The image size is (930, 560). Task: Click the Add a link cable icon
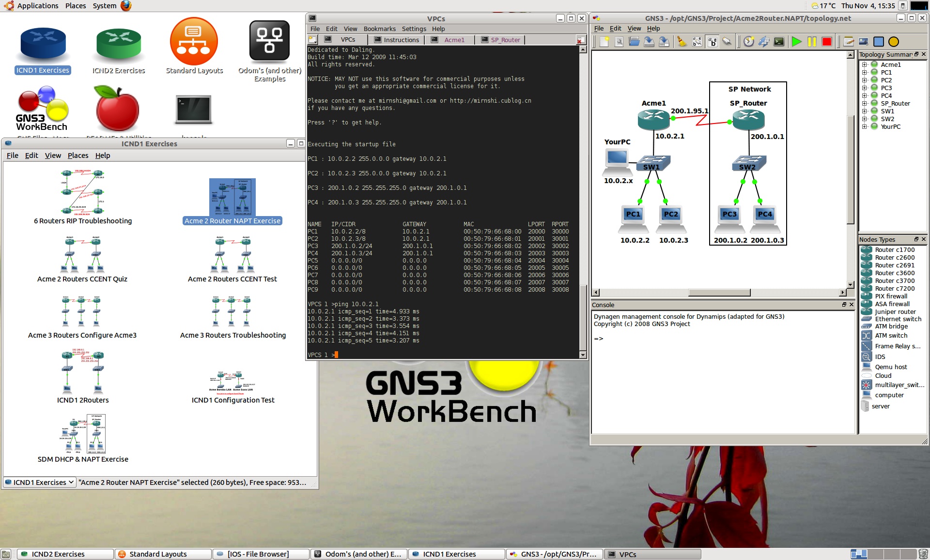(x=727, y=42)
